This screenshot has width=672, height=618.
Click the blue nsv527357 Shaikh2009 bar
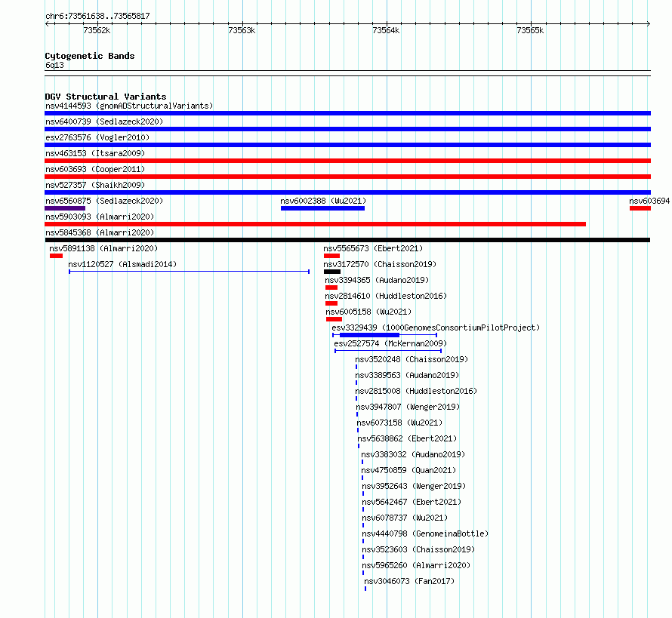tap(347, 192)
